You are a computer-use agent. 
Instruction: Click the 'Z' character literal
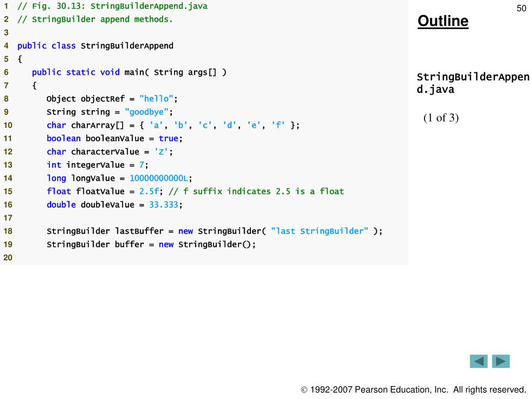161,152
